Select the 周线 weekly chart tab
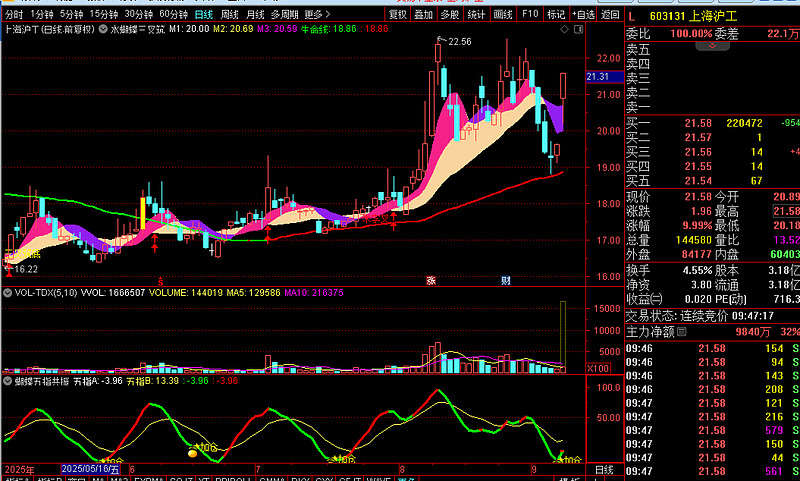Screen dimensions: 800x481 coord(229,15)
